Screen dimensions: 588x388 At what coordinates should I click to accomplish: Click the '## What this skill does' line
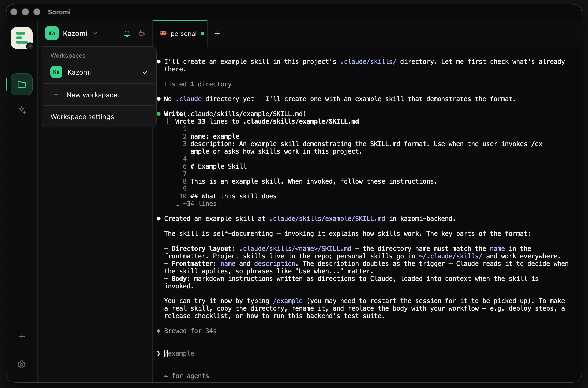233,196
